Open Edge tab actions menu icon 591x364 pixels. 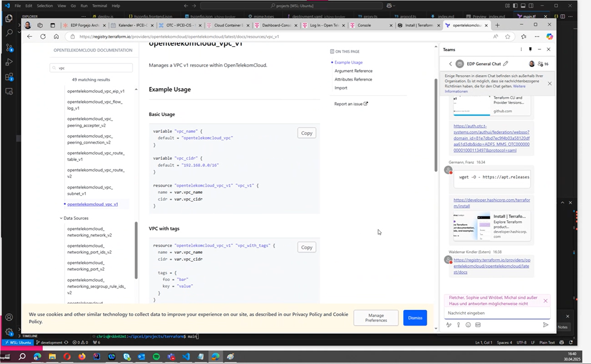click(53, 25)
